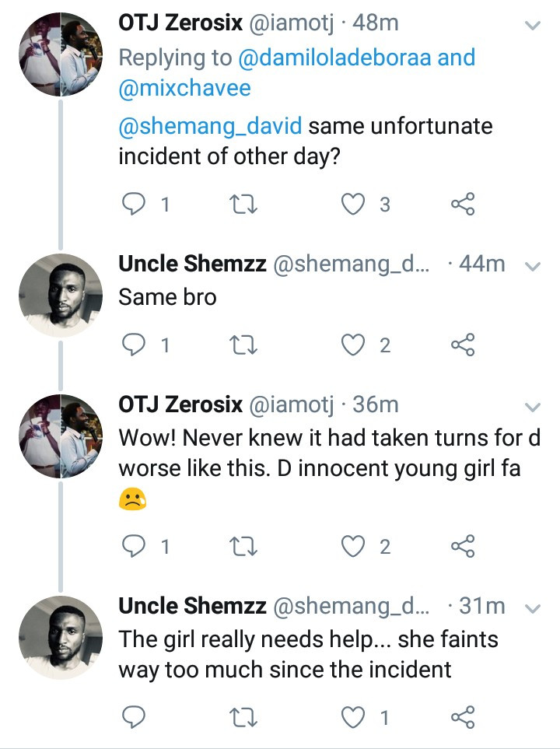Retweet the 'same unfortunate incident' tweet
Viewport: 560px width, 749px height.
tap(245, 205)
